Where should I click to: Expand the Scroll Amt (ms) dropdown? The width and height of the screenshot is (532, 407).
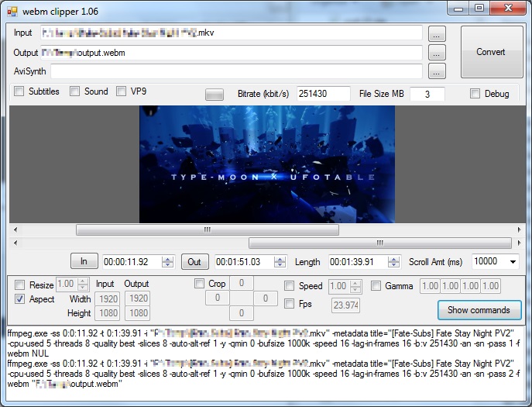pyautogui.click(x=513, y=261)
